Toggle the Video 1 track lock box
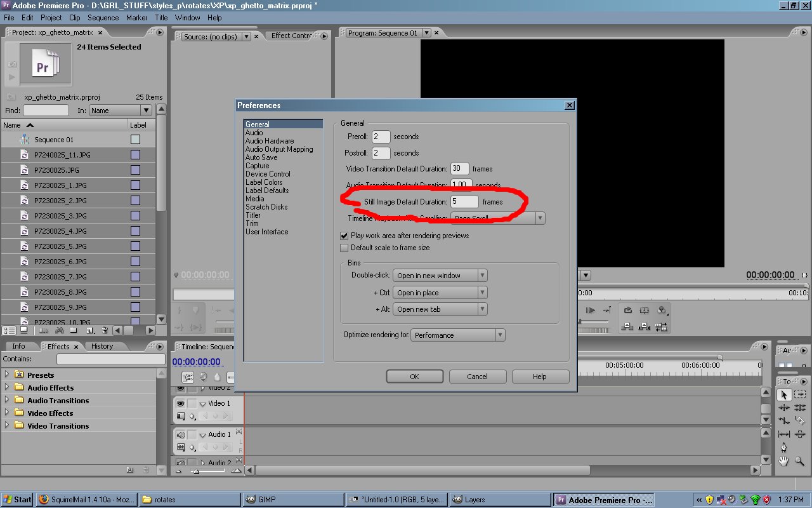812x508 pixels. tap(192, 403)
